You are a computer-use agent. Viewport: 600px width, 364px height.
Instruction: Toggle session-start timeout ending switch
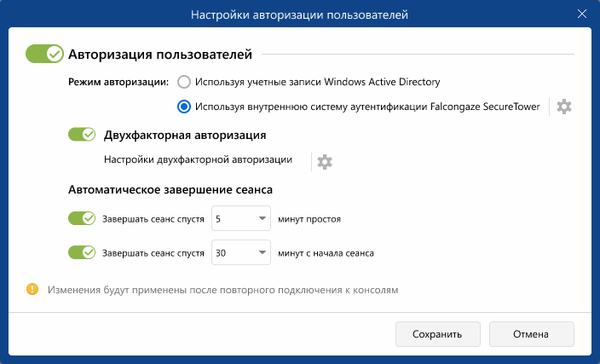pyautogui.click(x=82, y=252)
